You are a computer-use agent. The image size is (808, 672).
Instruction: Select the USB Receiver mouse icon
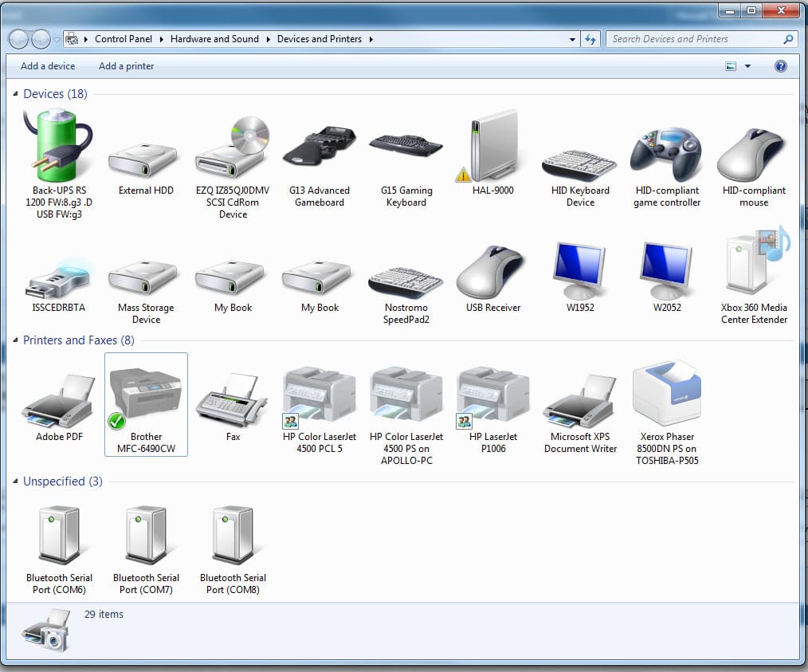pyautogui.click(x=493, y=278)
